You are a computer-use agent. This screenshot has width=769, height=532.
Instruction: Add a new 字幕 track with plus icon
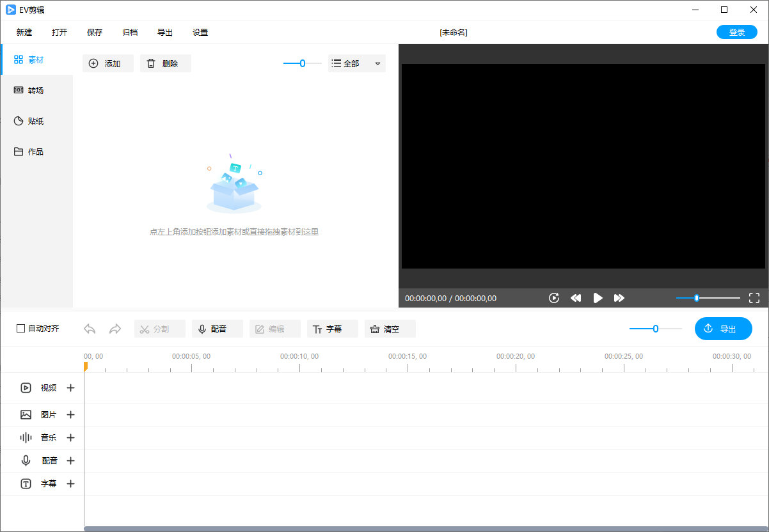coord(71,484)
